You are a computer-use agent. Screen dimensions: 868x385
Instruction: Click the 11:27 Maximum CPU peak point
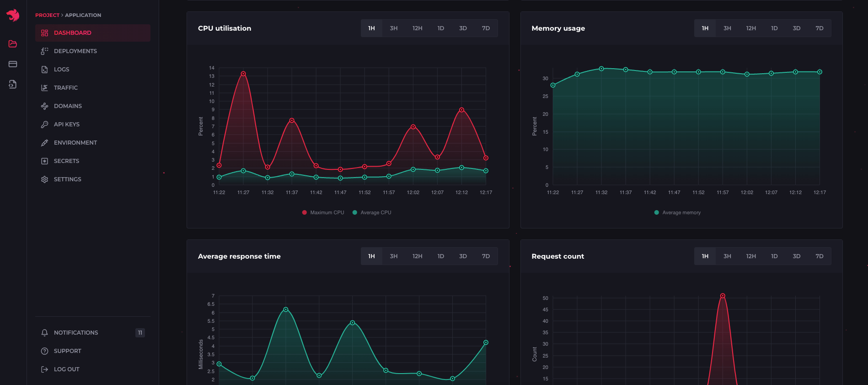[243, 74]
